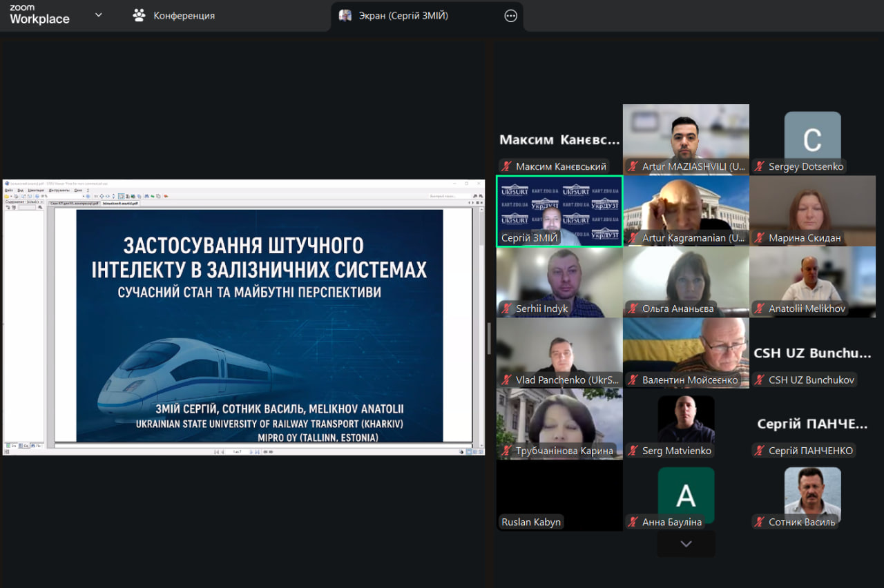Screen dimensions: 884x588
Task: Click muted mic icon on Serhii Indyk
Action: (507, 308)
